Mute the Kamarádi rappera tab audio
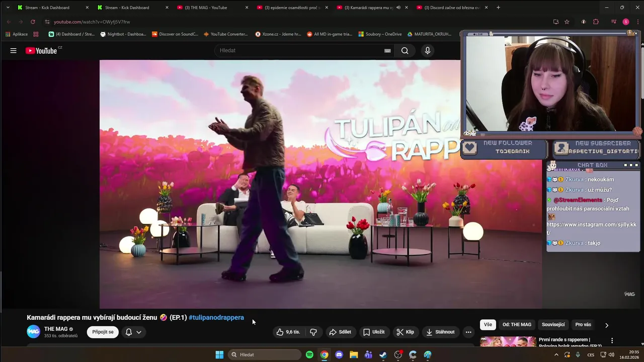The height and width of the screenshot is (362, 644). click(x=398, y=8)
